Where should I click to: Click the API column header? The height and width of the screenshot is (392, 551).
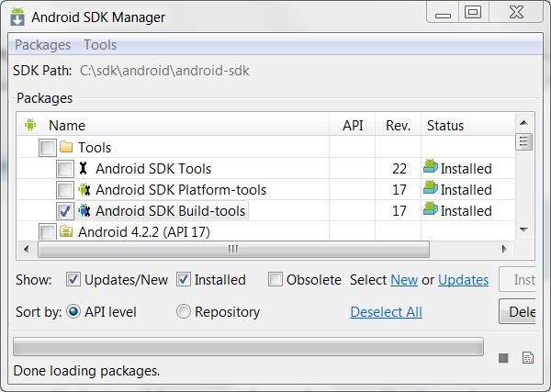tap(353, 126)
